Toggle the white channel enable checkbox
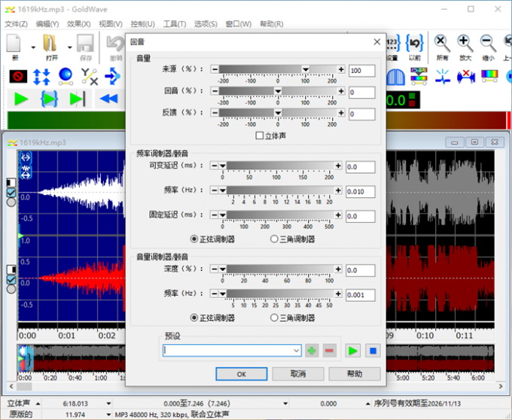512x420 pixels. (11, 193)
